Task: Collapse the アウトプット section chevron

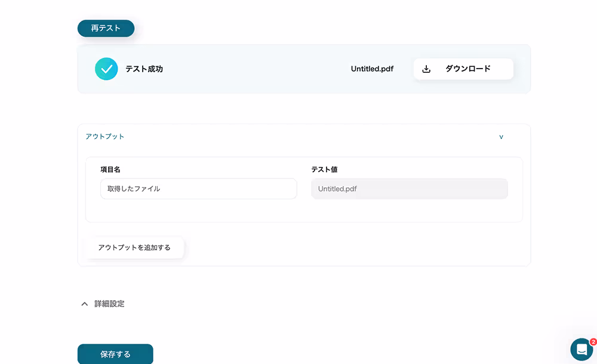Action: click(x=501, y=137)
